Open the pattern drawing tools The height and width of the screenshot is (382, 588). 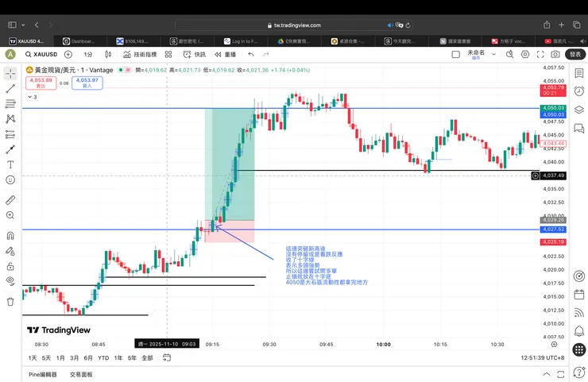tap(10, 119)
